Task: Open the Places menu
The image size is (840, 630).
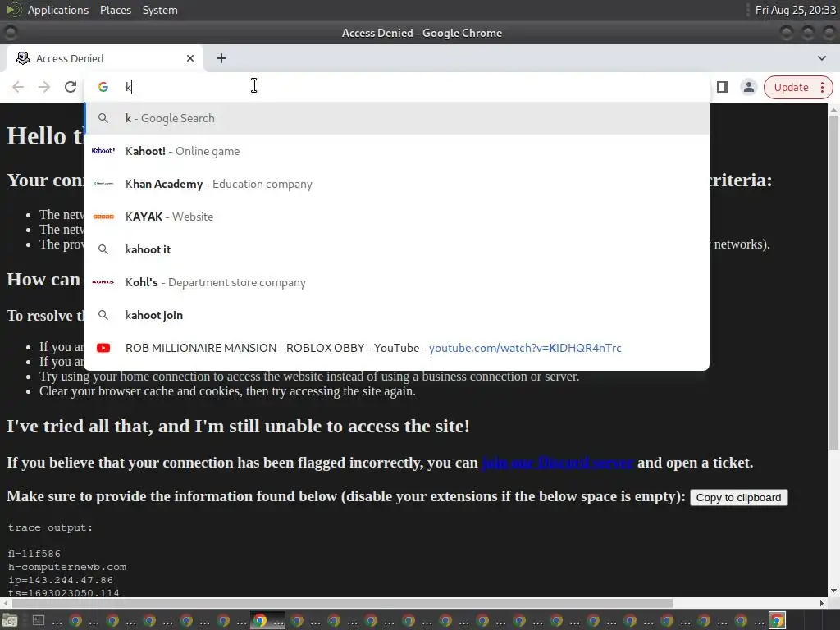Action: (x=115, y=10)
